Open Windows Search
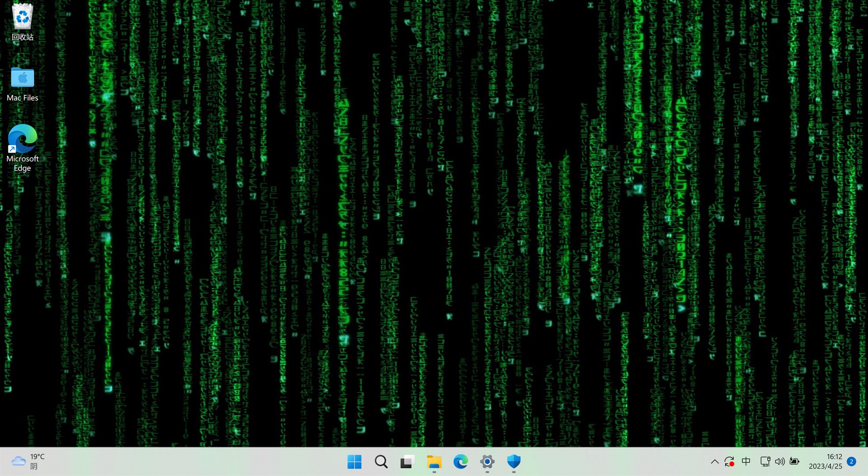 pyautogui.click(x=380, y=462)
